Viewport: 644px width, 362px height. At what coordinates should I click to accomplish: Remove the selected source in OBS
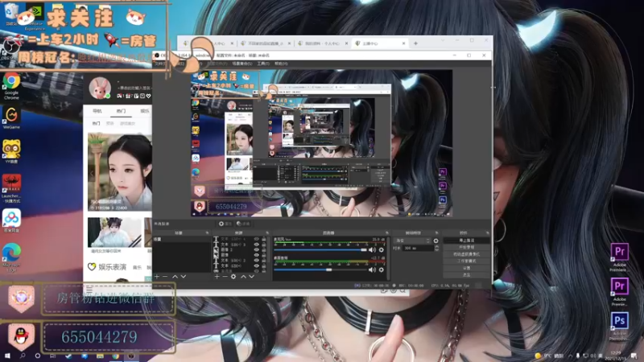[225, 277]
